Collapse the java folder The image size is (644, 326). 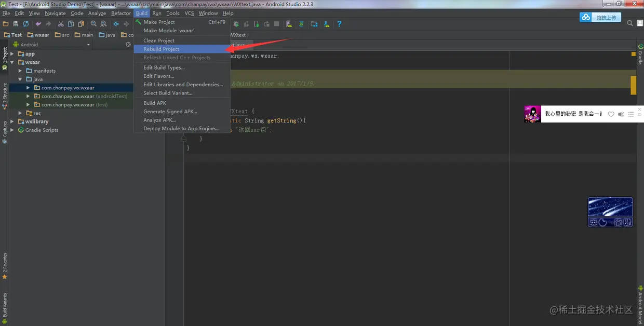[x=20, y=79]
